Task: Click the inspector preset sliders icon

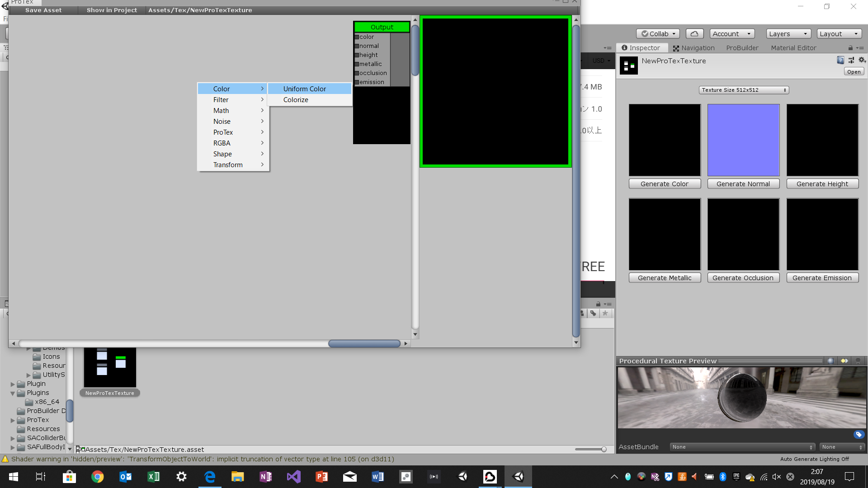Action: (851, 60)
